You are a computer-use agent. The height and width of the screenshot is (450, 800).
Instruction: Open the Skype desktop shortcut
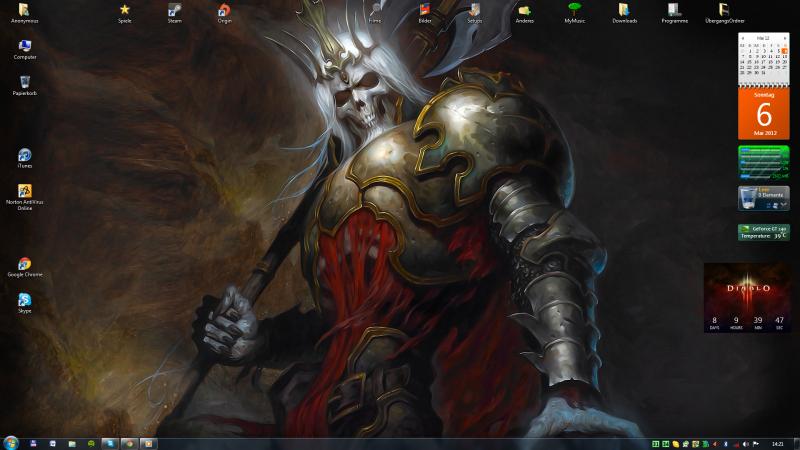point(25,300)
